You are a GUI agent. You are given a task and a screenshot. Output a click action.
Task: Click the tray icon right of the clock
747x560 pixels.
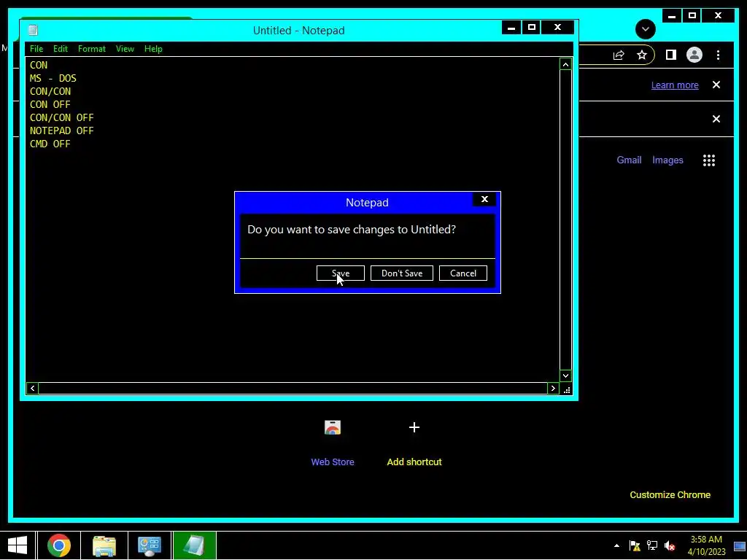point(740,546)
